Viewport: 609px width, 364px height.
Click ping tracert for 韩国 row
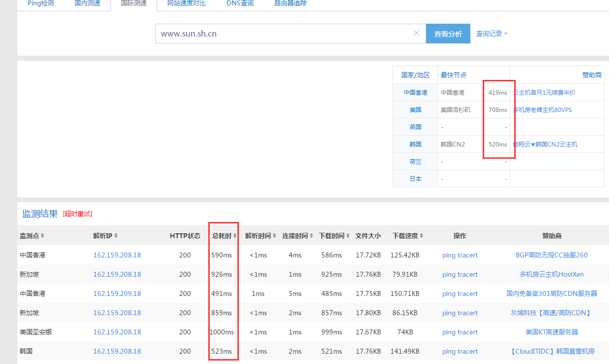click(x=459, y=351)
